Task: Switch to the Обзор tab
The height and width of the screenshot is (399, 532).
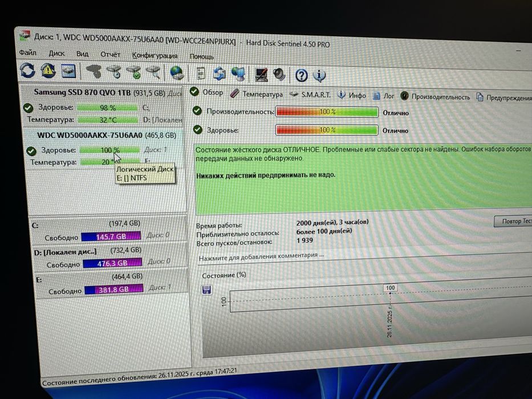Action: [206, 92]
